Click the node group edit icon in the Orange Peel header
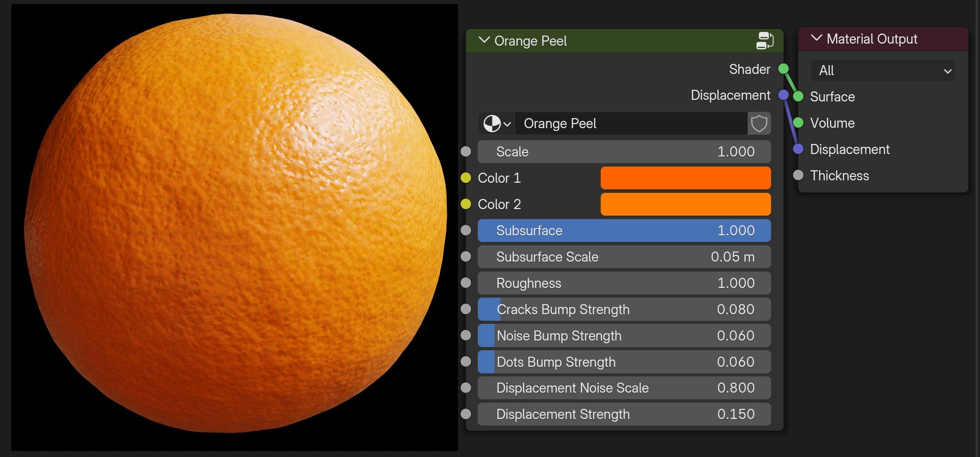Image resolution: width=980 pixels, height=457 pixels. click(x=764, y=41)
